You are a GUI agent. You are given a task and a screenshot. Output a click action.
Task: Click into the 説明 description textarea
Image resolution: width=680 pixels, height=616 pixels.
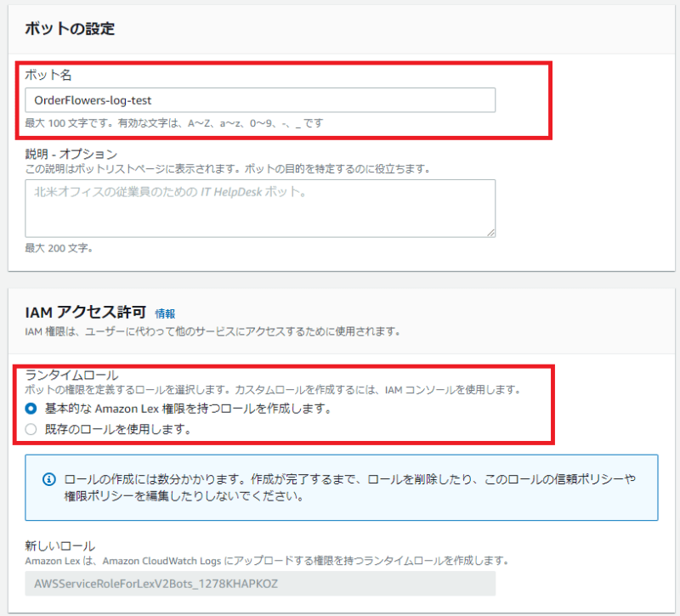click(255, 206)
